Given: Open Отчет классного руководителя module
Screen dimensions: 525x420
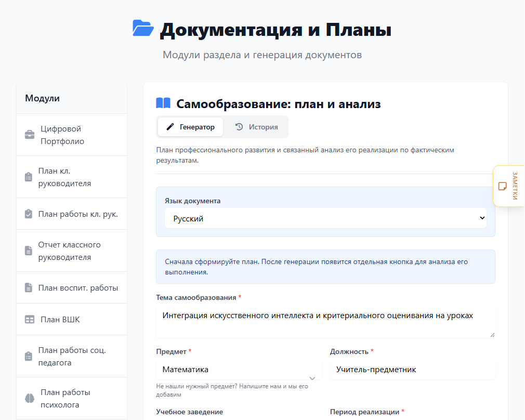Looking at the screenshot, I should pos(72,251).
